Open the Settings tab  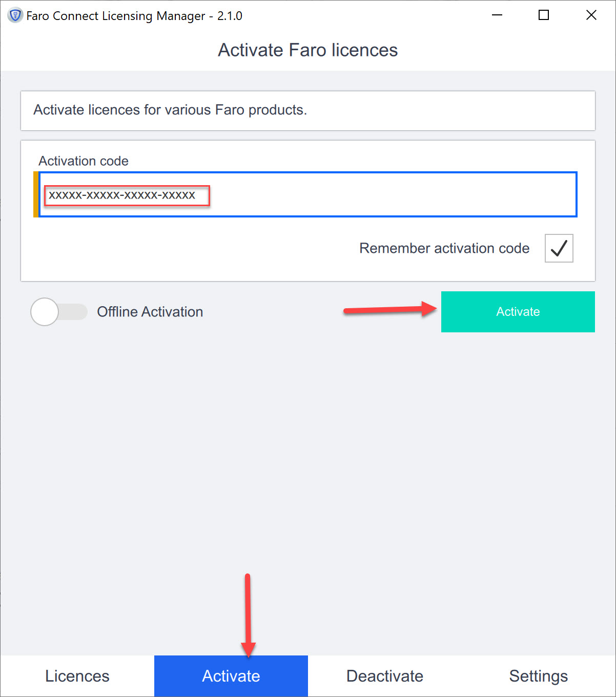(539, 676)
